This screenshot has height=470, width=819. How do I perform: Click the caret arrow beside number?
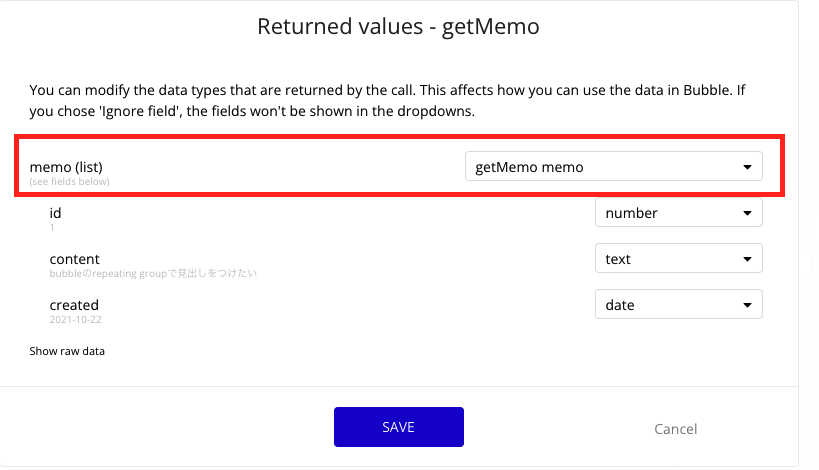click(747, 213)
